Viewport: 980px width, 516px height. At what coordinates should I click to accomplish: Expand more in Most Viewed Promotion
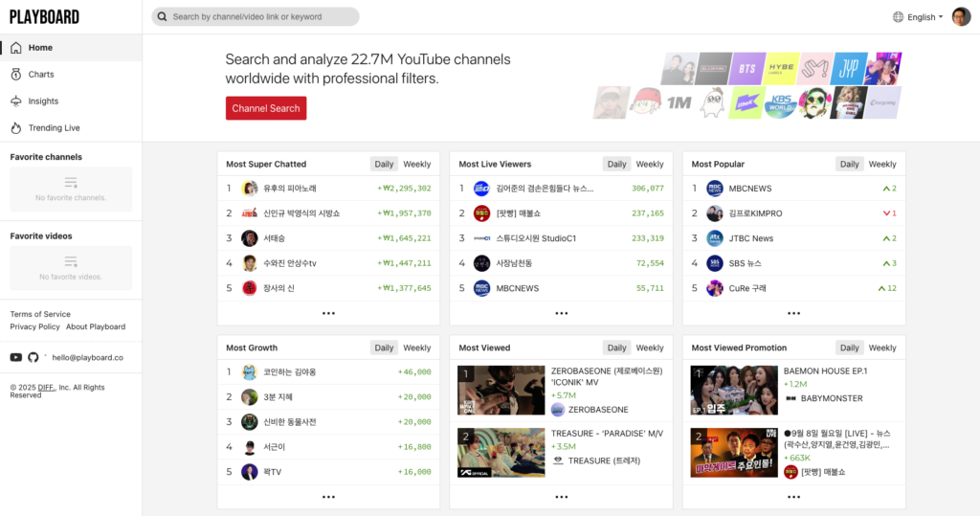(x=793, y=497)
